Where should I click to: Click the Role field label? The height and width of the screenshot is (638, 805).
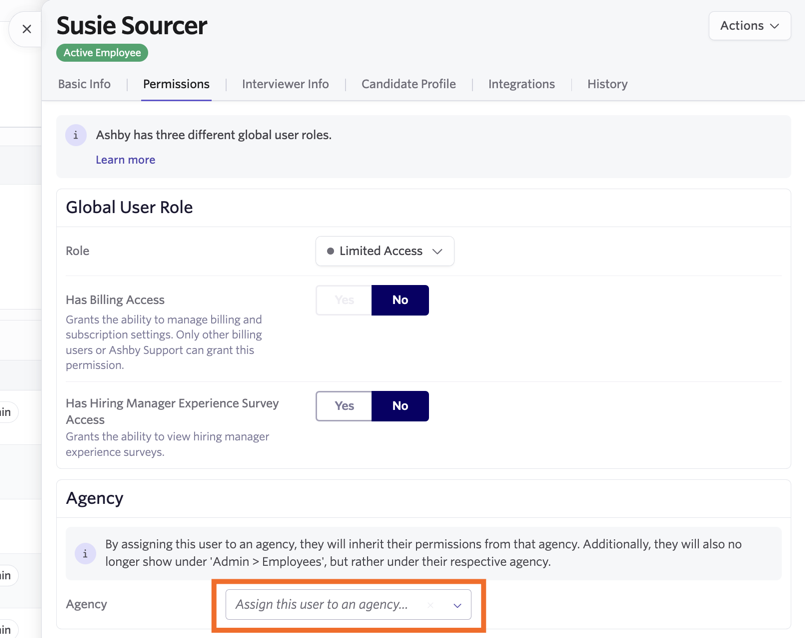point(78,251)
